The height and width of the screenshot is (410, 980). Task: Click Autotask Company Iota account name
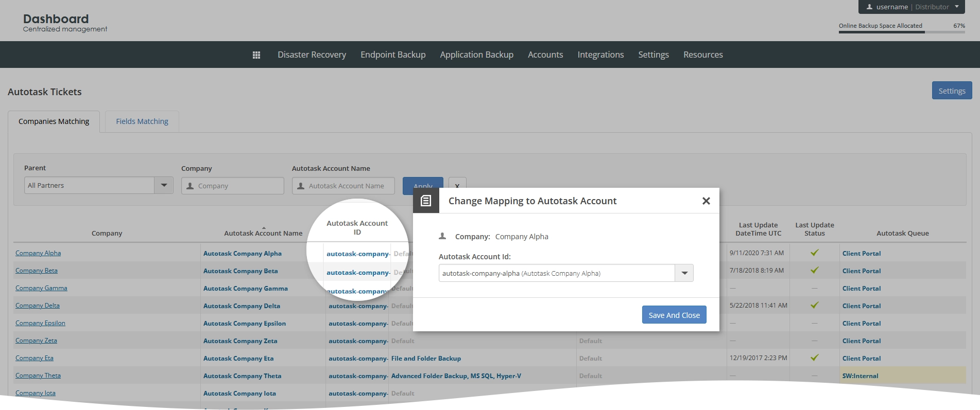(x=239, y=394)
